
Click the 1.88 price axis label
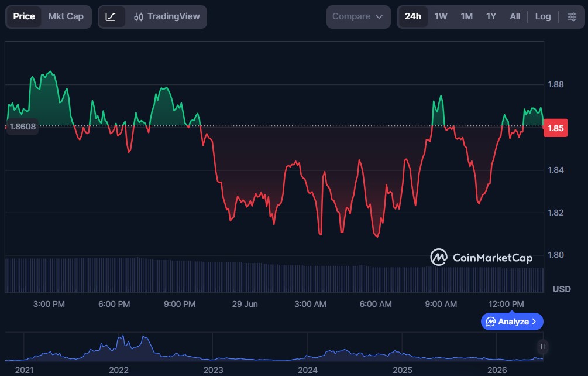tap(555, 84)
